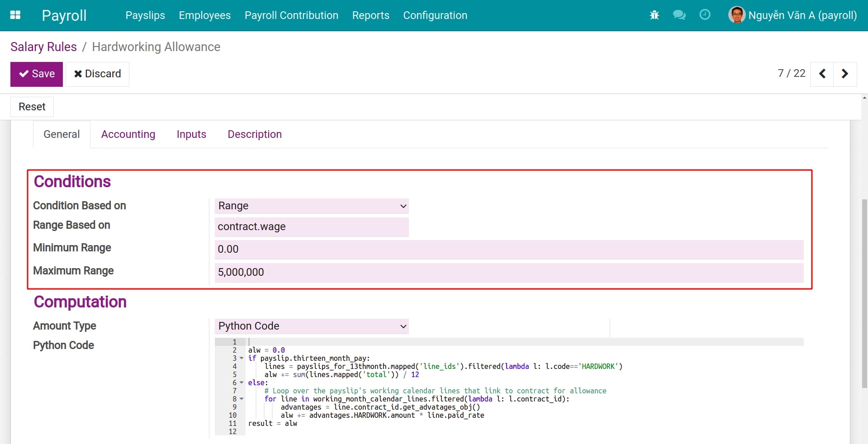
Task: Open Salary Rules breadcrumb link
Action: (43, 47)
